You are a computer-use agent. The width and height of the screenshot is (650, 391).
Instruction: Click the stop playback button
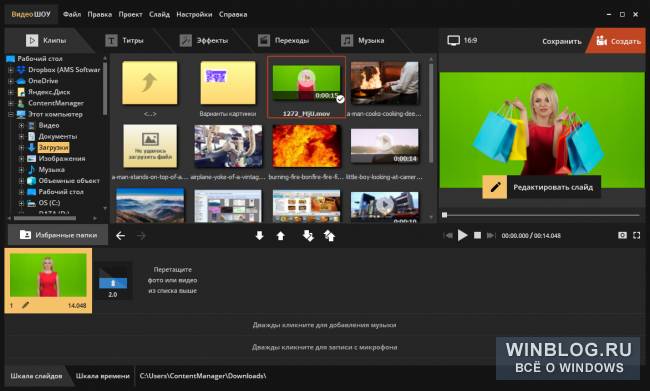[478, 236]
